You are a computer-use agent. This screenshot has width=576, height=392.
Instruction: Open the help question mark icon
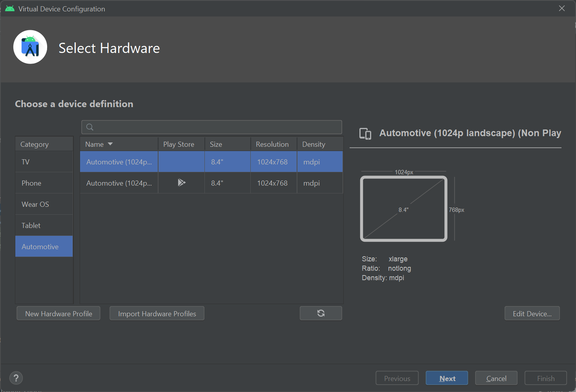click(16, 378)
